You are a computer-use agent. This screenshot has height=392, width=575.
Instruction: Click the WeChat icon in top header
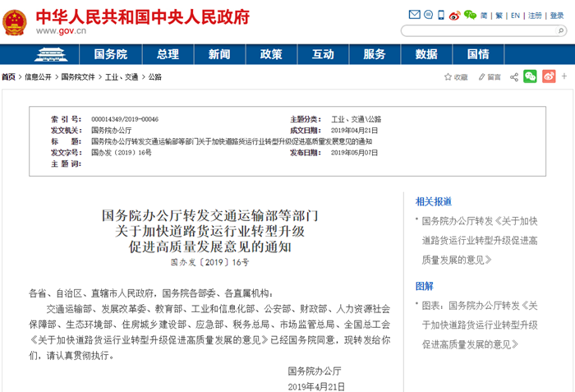[470, 15]
